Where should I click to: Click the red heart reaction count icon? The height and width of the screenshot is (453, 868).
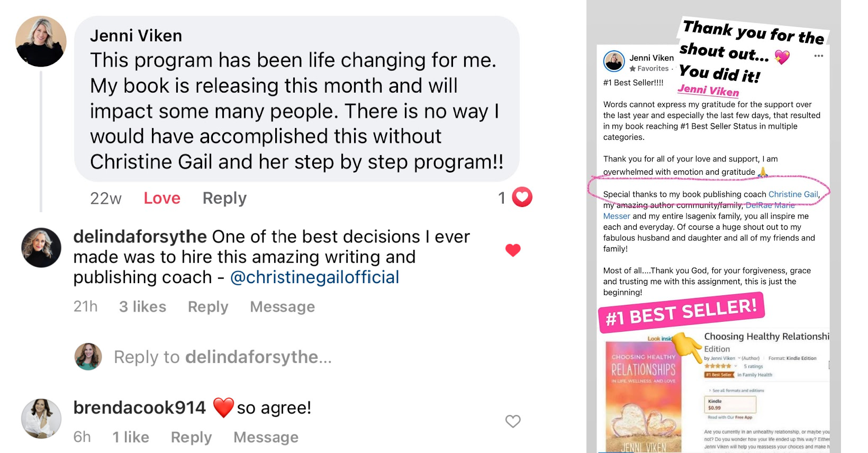(x=522, y=197)
